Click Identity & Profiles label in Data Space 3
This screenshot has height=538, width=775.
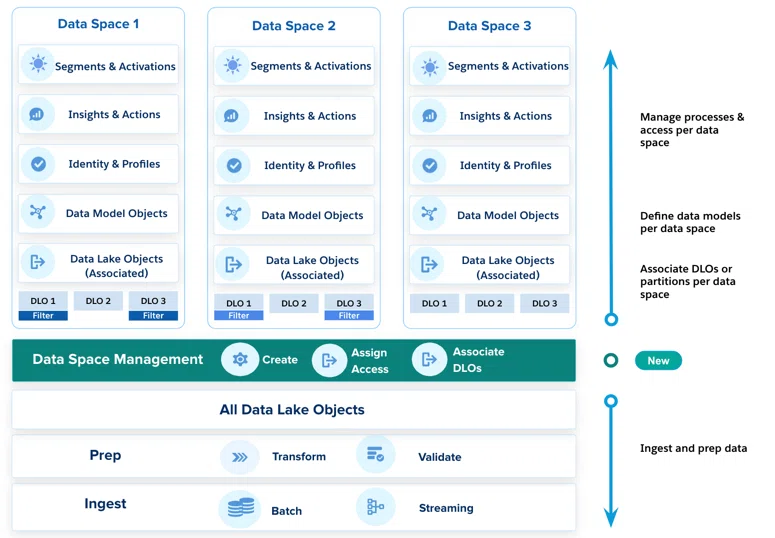(506, 165)
